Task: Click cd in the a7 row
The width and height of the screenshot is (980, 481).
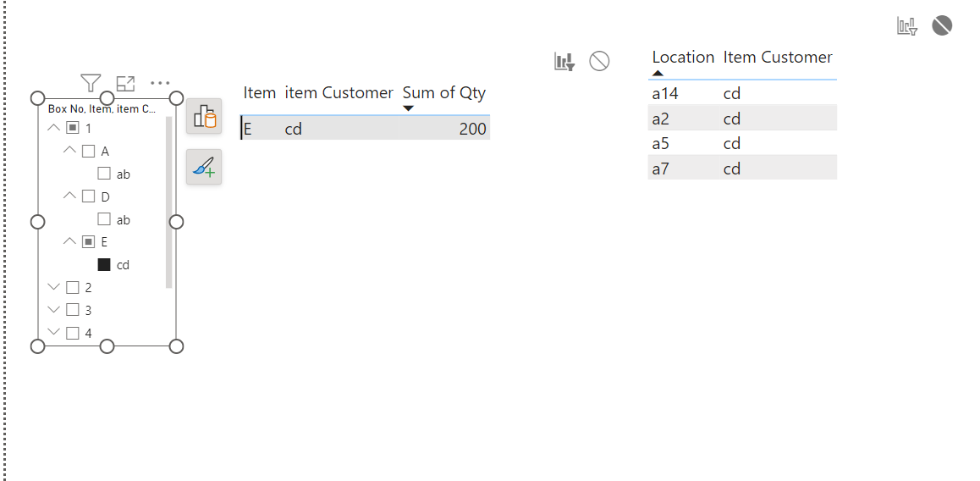Action: pyautogui.click(x=732, y=169)
